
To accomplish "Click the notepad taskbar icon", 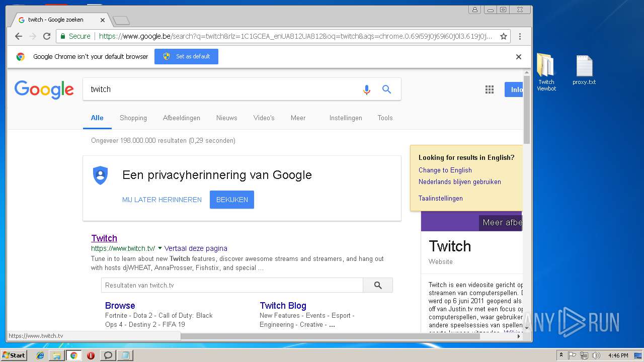I will [x=125, y=355].
